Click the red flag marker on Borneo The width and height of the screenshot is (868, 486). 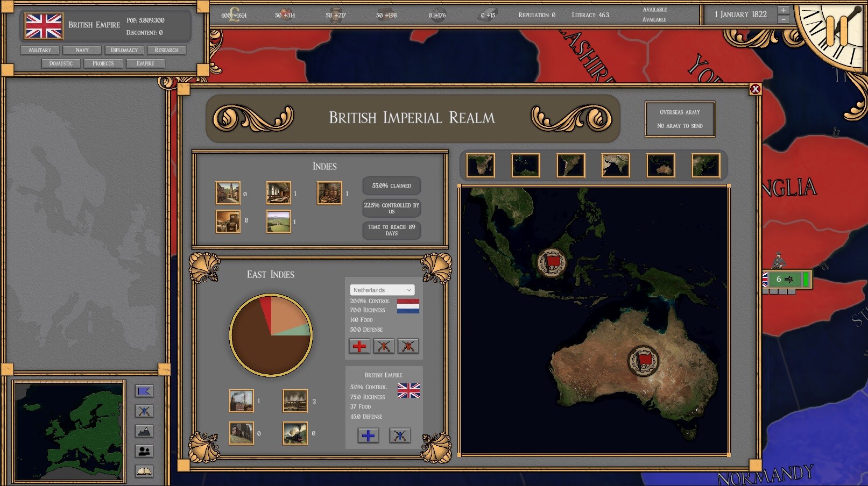point(552,262)
